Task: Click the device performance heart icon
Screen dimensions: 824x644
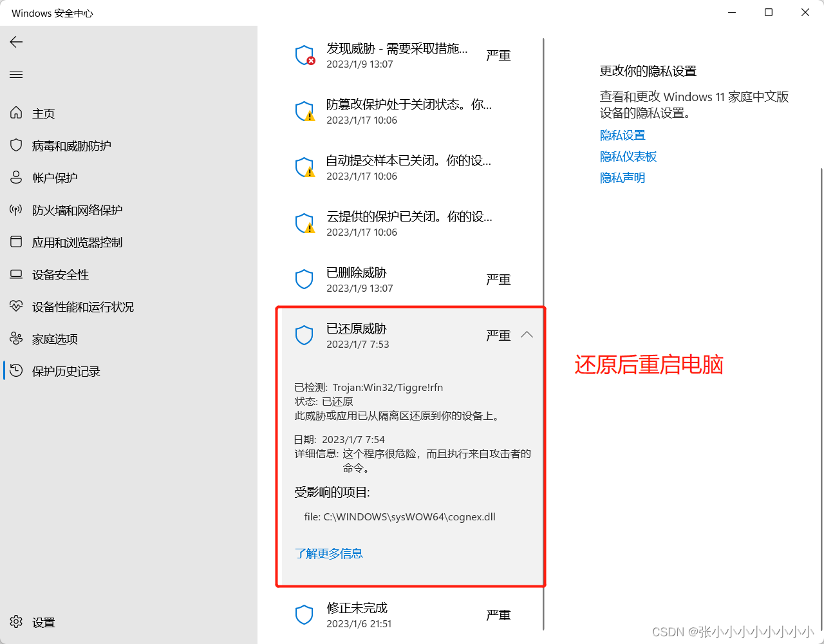Action: [16, 306]
